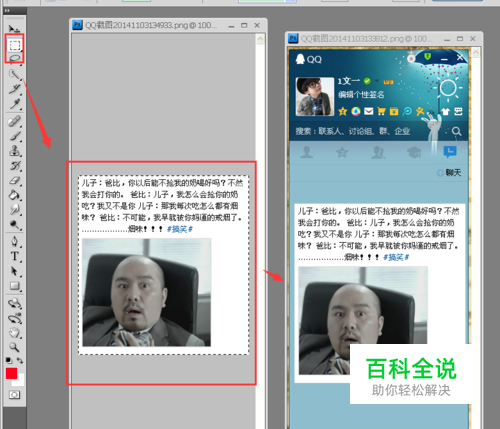This screenshot has width=500, height=429.
Task: Select the Zoom tool
Action: tap(14, 347)
